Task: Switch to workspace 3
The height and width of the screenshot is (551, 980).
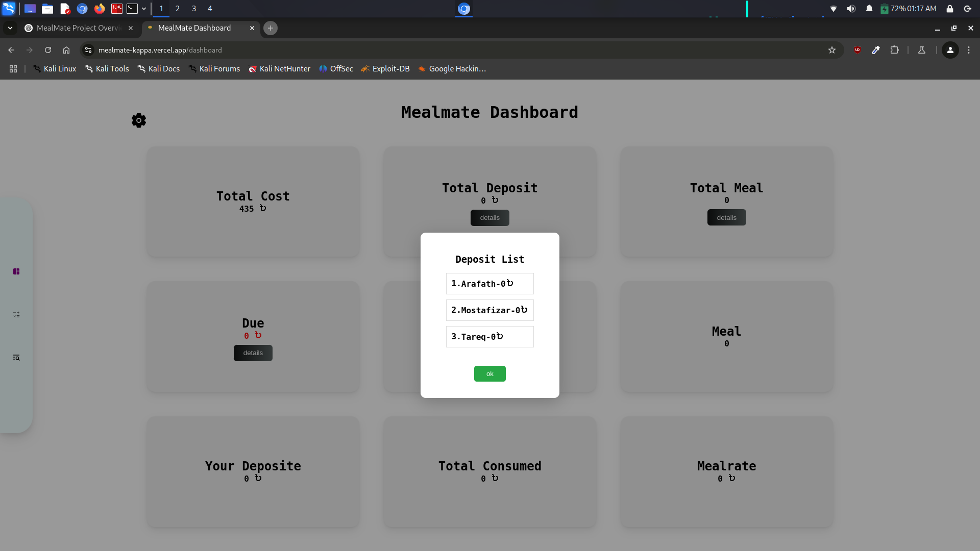Action: pos(194,9)
